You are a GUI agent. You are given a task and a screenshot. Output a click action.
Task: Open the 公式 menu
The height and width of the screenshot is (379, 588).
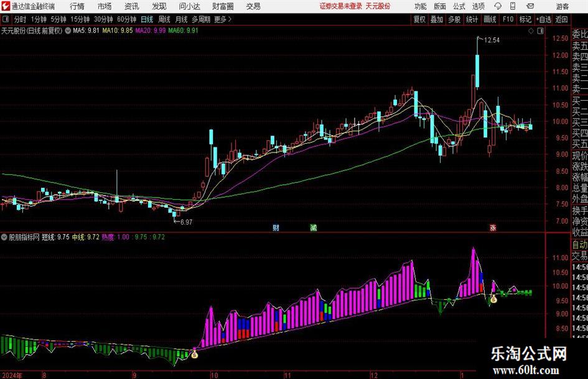(459, 6)
